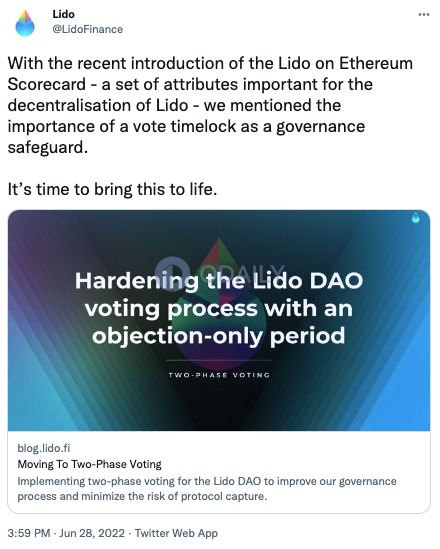Click the TWO-PHASE VOTING subtitle on banner
440x549 pixels.
point(219,375)
